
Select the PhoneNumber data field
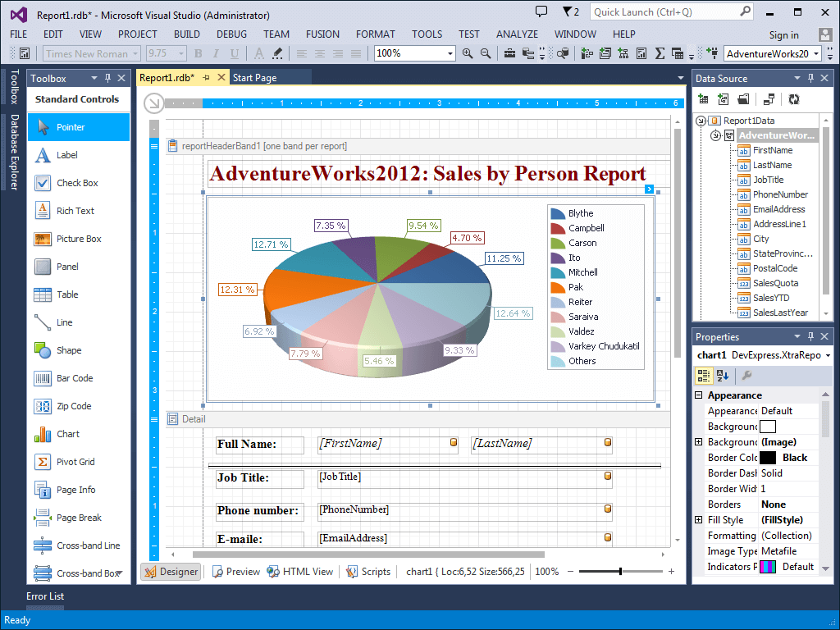[x=780, y=194]
